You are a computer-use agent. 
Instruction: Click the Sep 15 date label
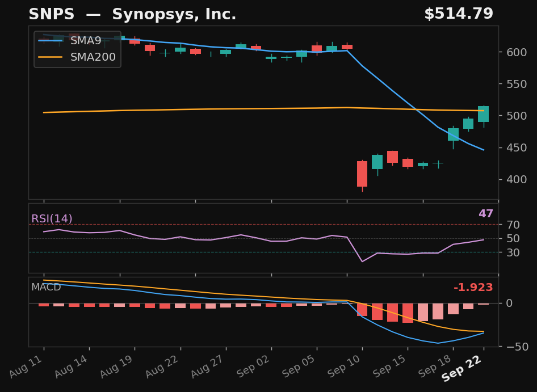(x=390, y=366)
